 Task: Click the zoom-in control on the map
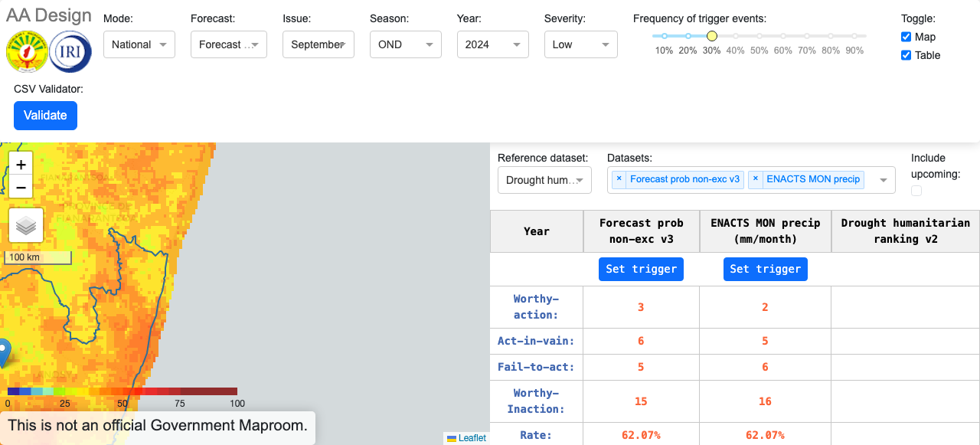(21, 164)
